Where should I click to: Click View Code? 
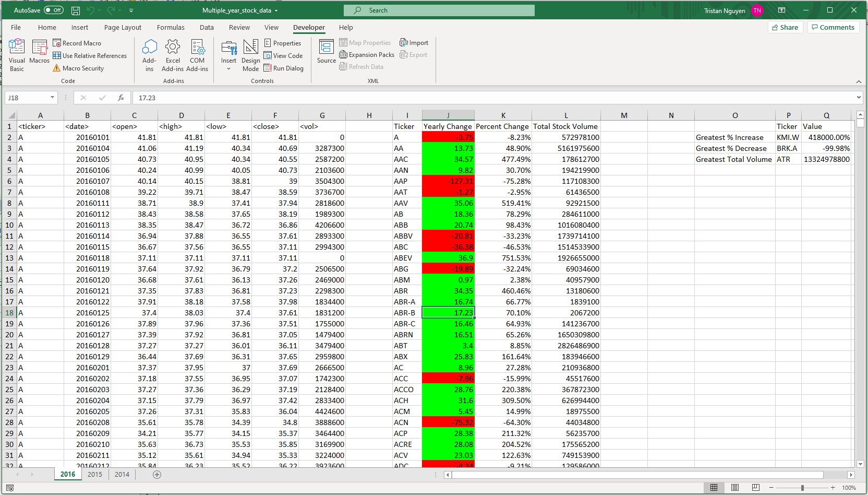coord(283,56)
